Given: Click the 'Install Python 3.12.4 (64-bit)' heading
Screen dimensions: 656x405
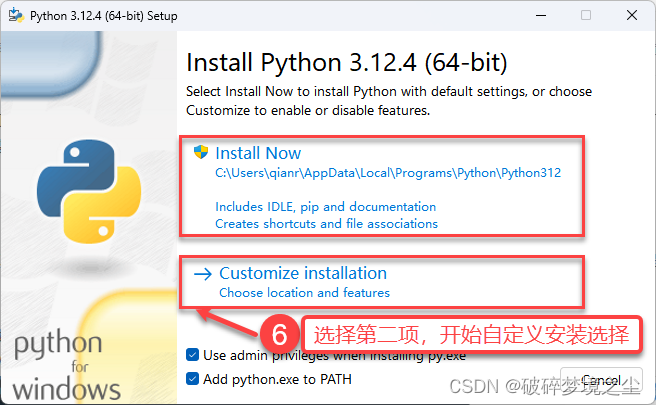Looking at the screenshot, I should click(x=347, y=63).
